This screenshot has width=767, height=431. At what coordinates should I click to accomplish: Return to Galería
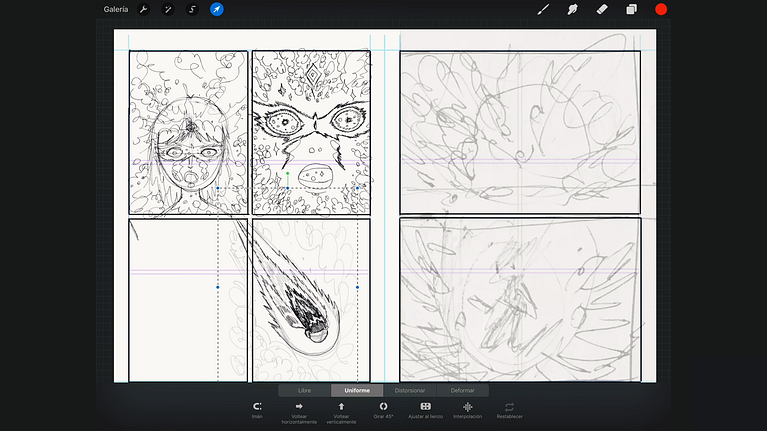point(116,10)
